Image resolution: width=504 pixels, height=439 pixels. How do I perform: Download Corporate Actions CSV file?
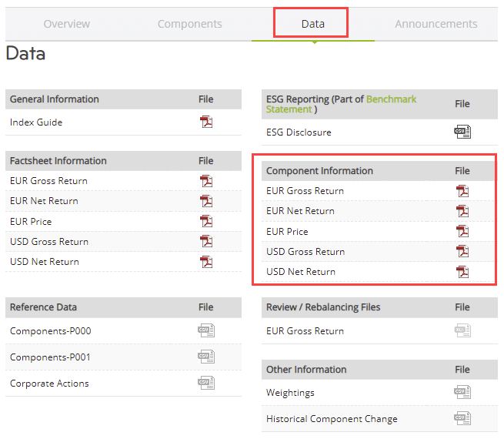click(205, 383)
